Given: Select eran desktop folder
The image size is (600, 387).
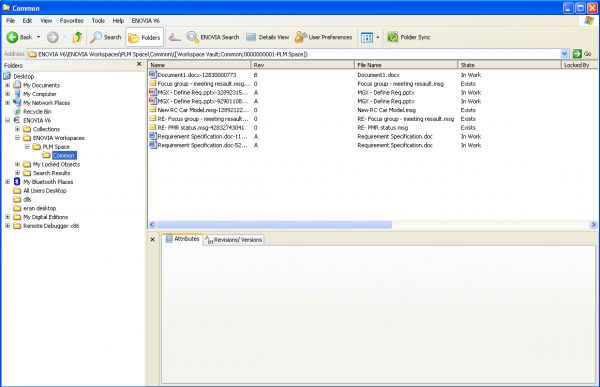Looking at the screenshot, I should (39, 208).
